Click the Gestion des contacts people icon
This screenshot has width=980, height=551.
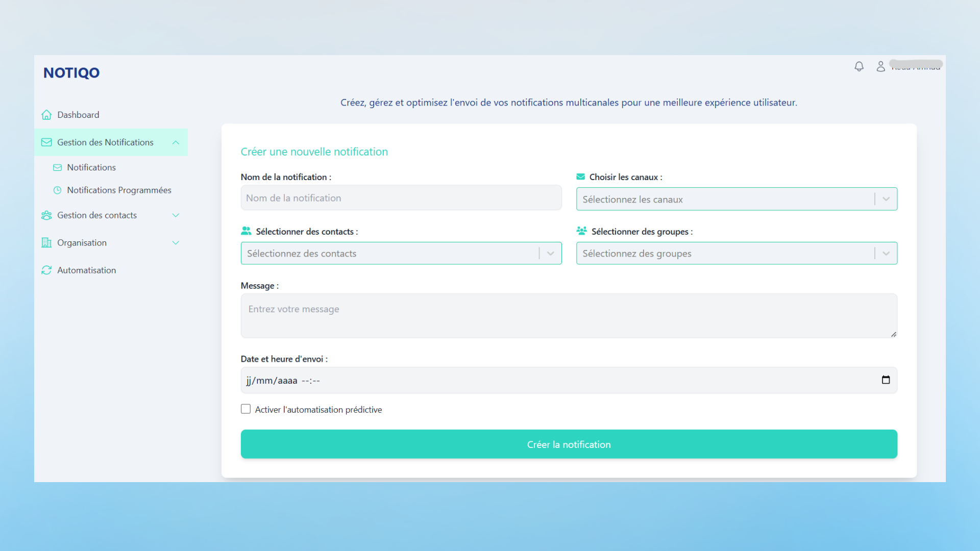(46, 215)
